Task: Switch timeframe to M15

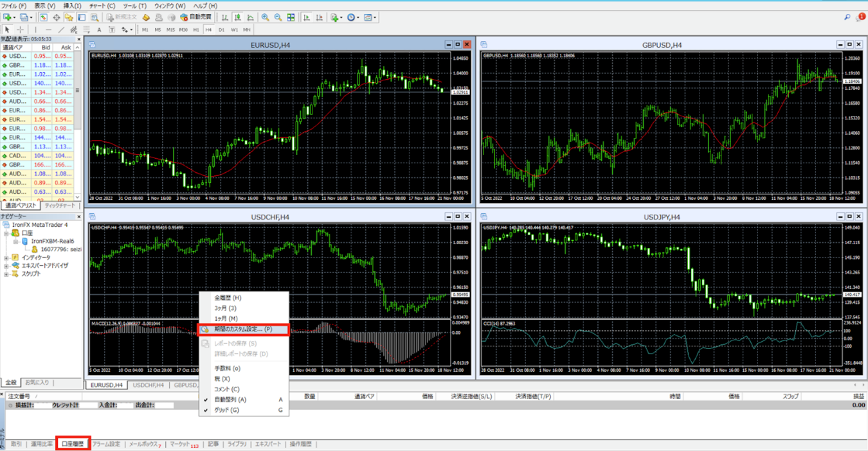Action: click(x=170, y=30)
